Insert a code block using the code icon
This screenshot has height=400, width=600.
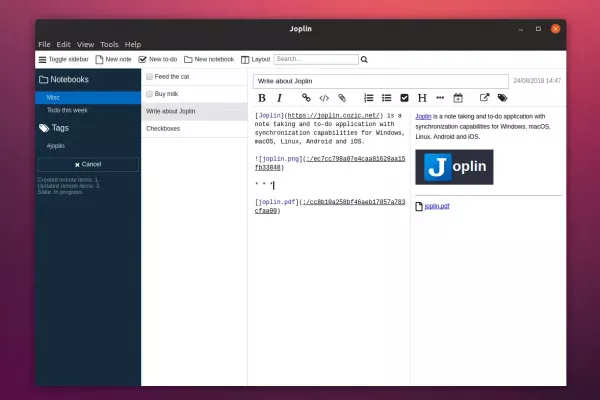tap(324, 98)
